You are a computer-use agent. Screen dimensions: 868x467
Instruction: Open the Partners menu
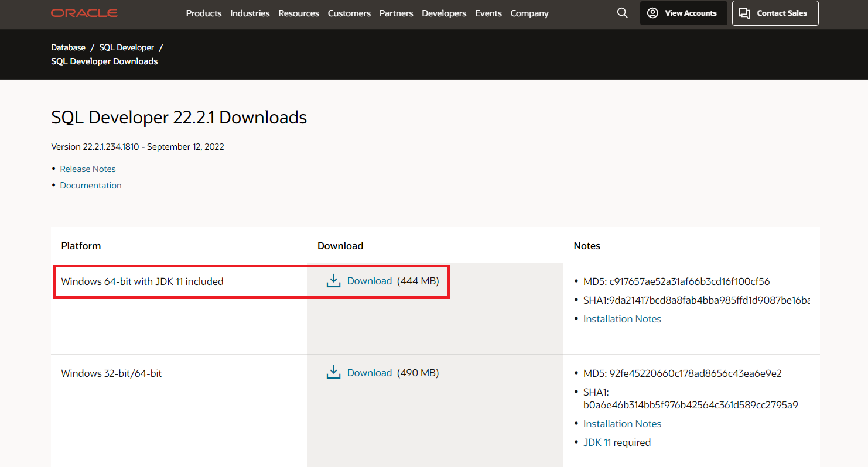point(397,13)
